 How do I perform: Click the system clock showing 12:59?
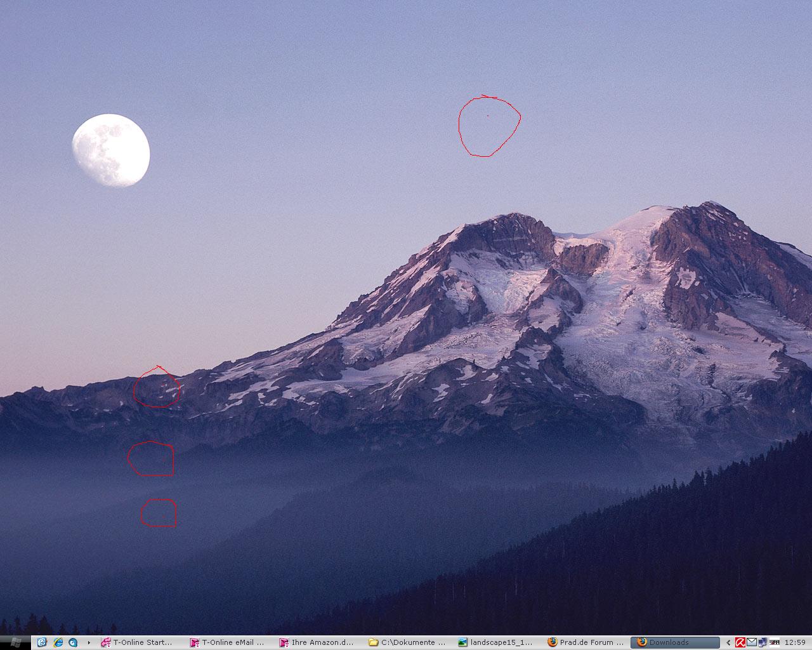tap(795, 642)
